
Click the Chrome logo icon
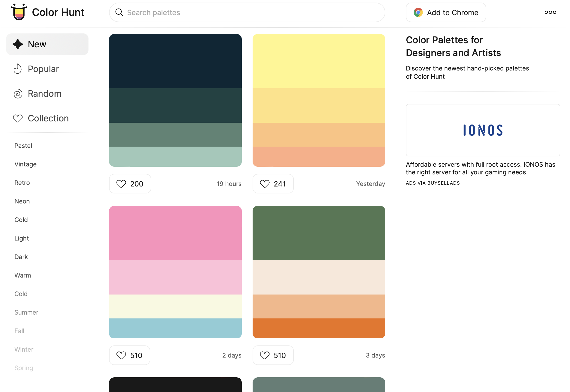click(418, 12)
